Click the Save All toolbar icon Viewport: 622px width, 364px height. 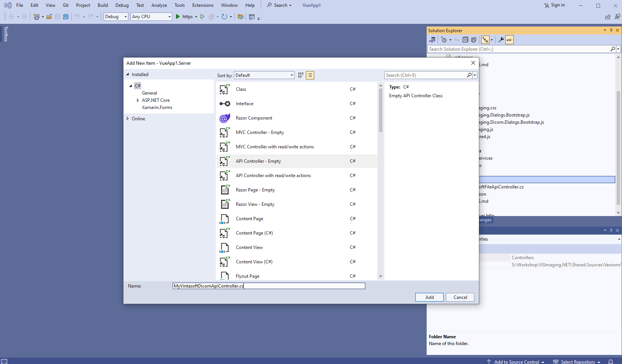click(66, 17)
